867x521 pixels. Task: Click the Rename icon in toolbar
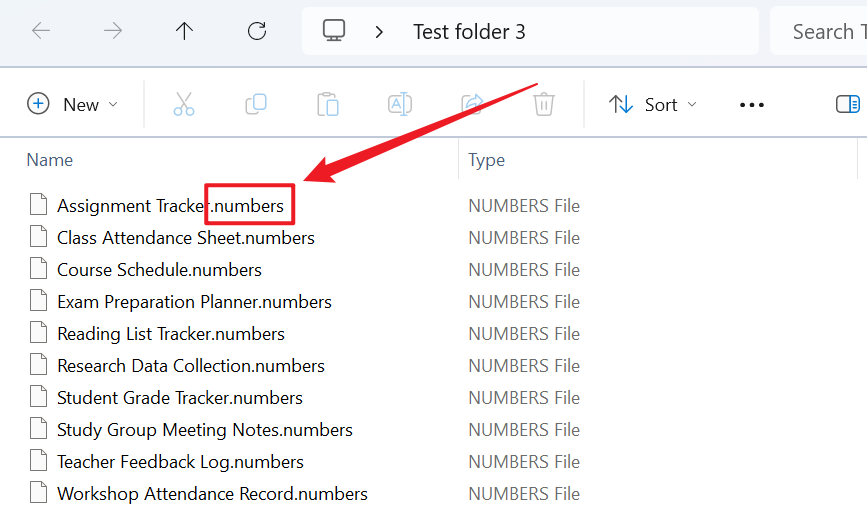click(x=400, y=104)
